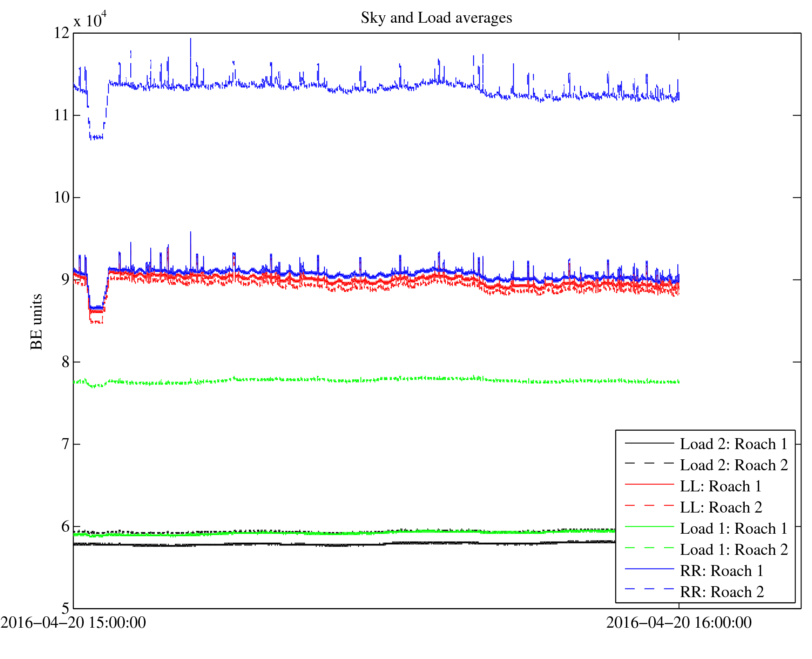This screenshot has width=812, height=659.
Task: Click the 'x 10^4' axis exponent label
Action: [x=90, y=20]
